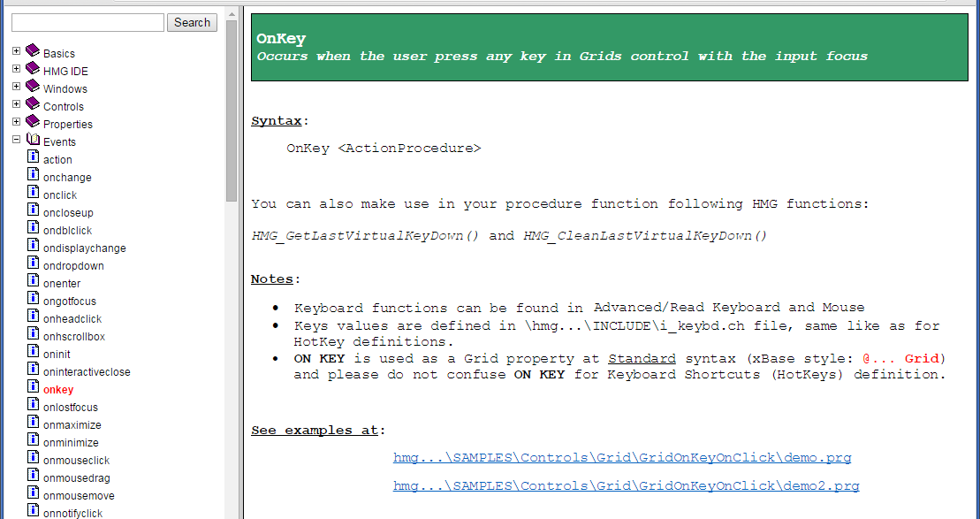Select the oninteractiveclose topic
Screen dimensions: 980x519
tap(87, 372)
